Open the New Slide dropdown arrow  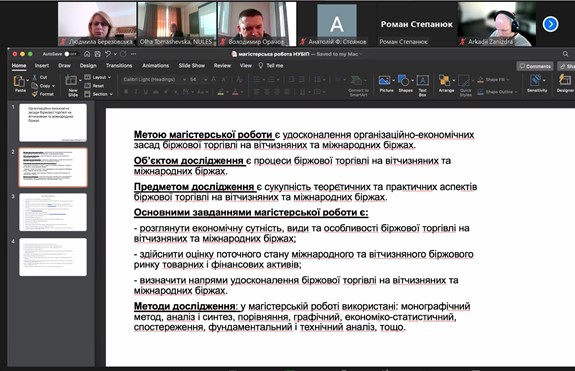coord(80,80)
